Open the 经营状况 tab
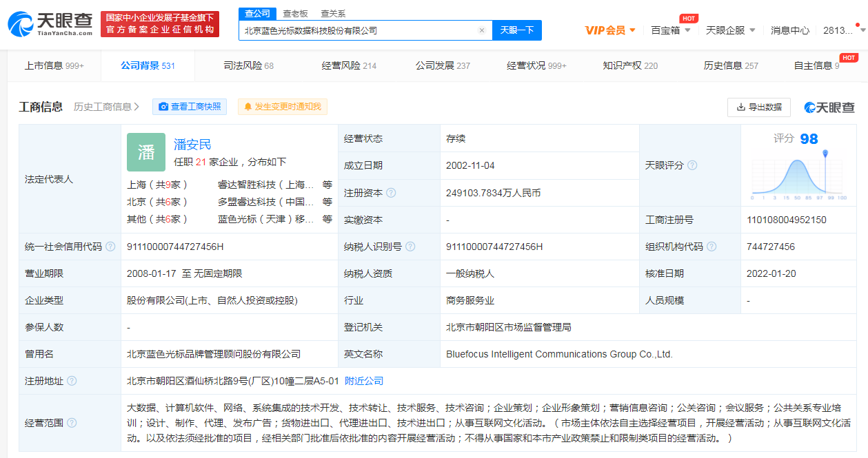868x458 pixels. [x=536, y=65]
